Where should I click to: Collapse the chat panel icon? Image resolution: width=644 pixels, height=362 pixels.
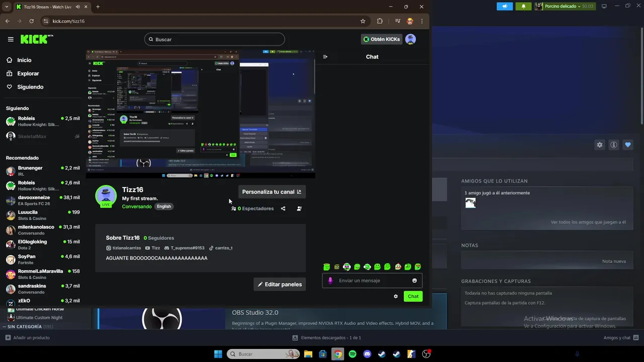[x=325, y=57]
